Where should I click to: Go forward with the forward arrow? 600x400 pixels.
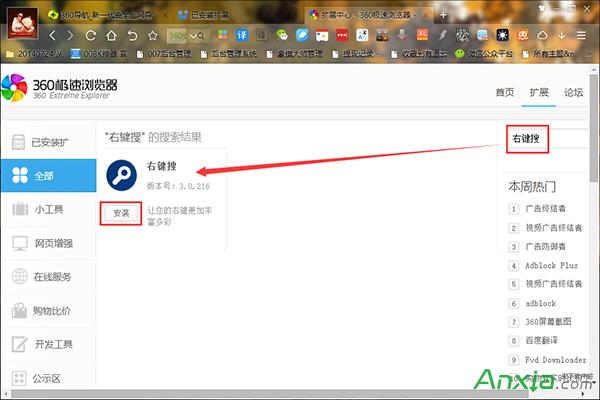[x=70, y=36]
